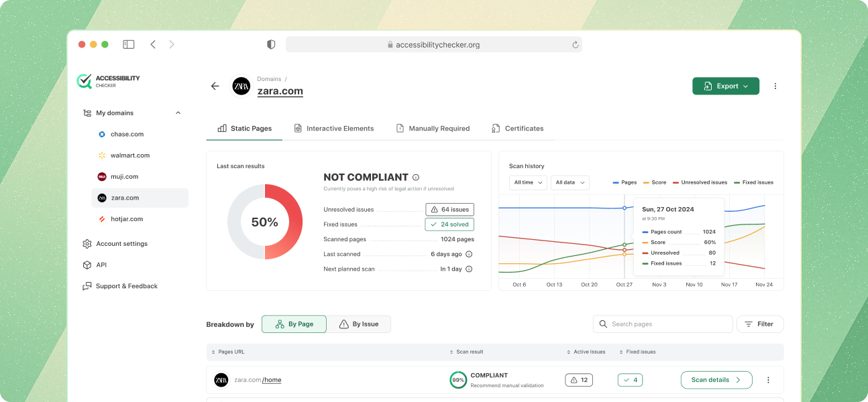This screenshot has height=402, width=868.
Task: Click the Oct 27 data point on Pages line
Action: coord(625,208)
